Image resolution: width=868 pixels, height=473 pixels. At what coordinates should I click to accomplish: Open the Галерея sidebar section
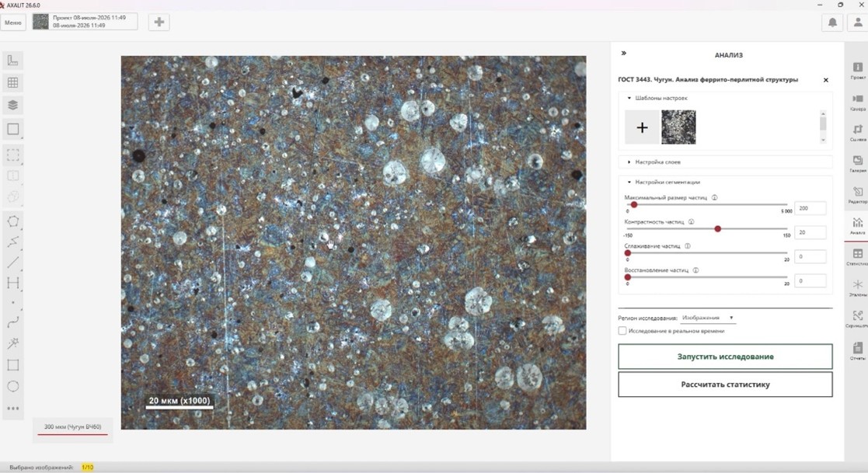[x=857, y=164]
